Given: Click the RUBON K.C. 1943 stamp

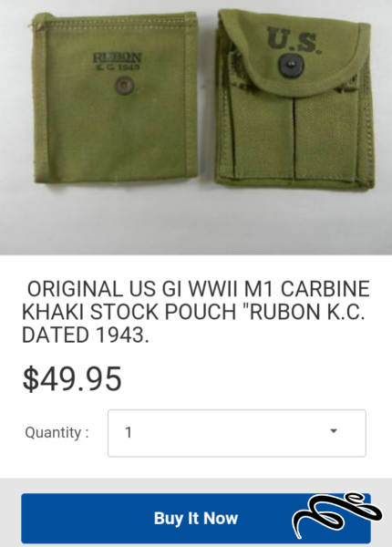Looking at the screenshot, I should [118, 61].
